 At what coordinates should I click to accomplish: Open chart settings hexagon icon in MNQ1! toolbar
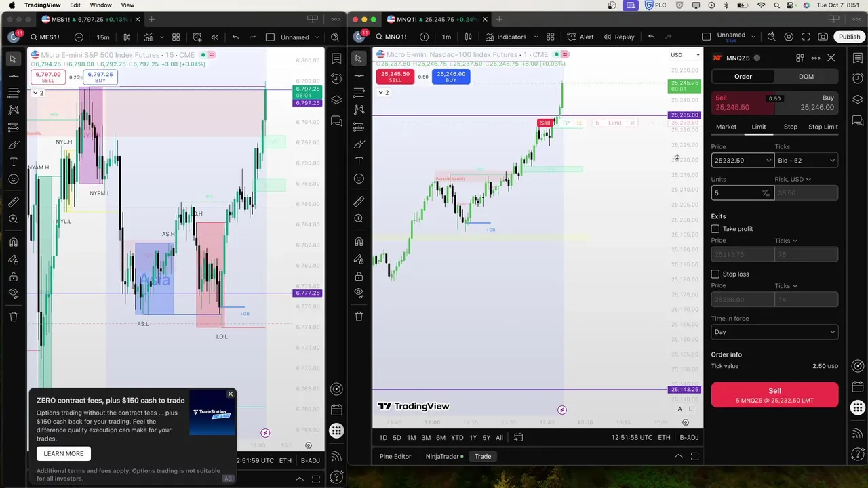[x=789, y=37]
